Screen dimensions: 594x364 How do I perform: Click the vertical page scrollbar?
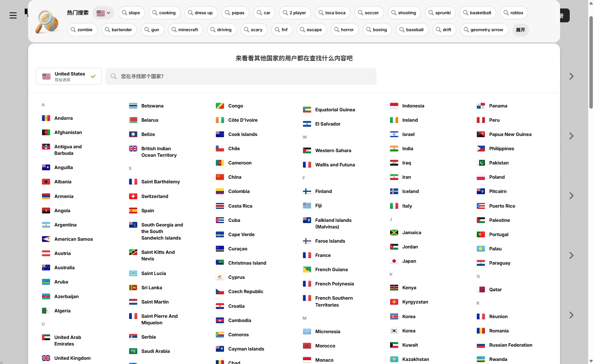(x=591, y=62)
